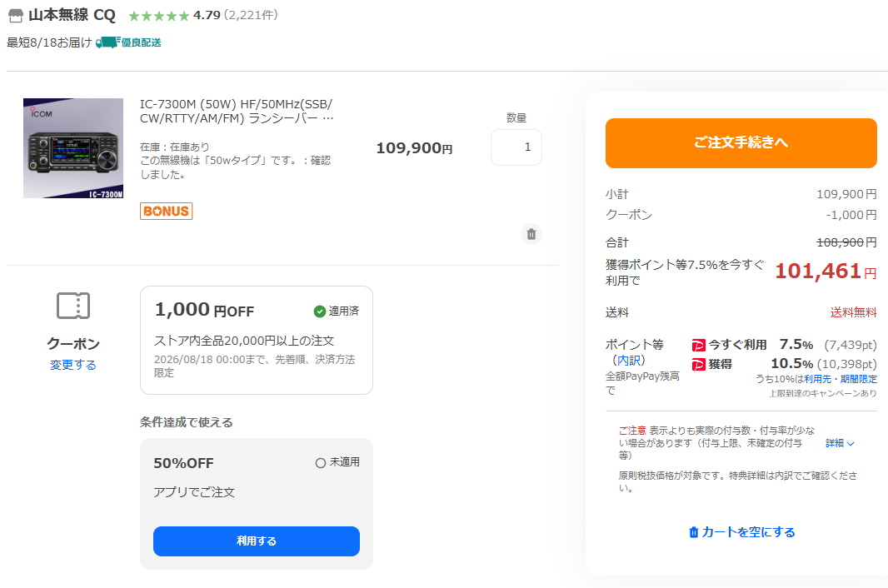Screen dimensions: 888x588
Task: Click the 50%OFF coupon title
Action: 183,463
